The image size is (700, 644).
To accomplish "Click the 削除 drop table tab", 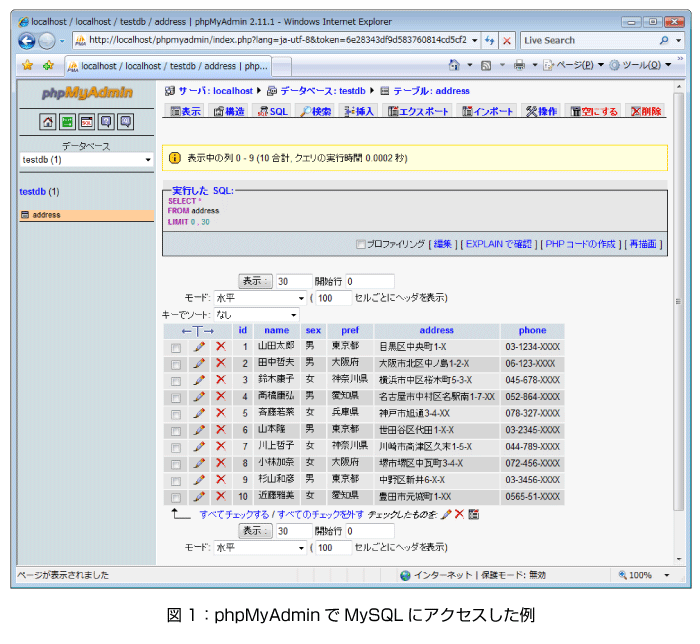I will (646, 111).
